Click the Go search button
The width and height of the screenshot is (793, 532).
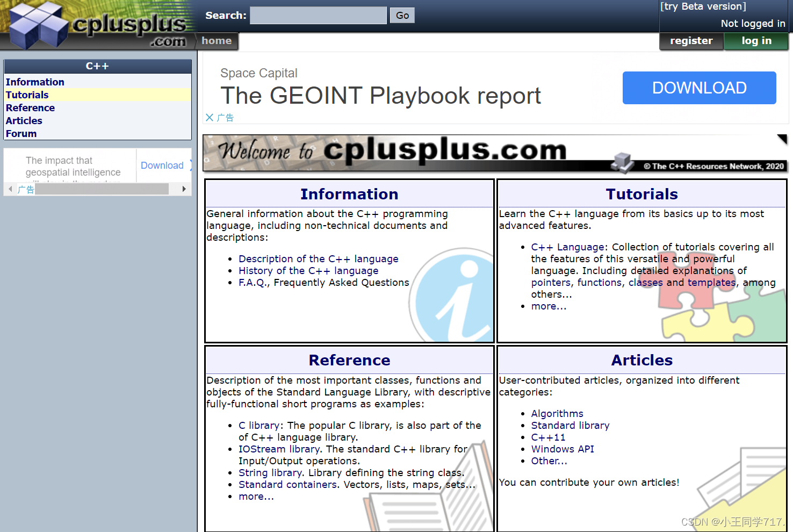pyautogui.click(x=402, y=16)
